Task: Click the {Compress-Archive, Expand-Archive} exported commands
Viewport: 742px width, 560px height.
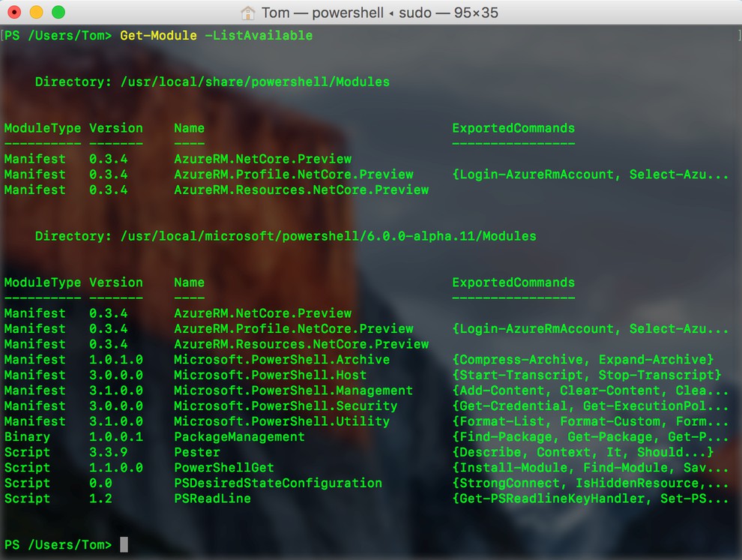Action: coord(583,360)
